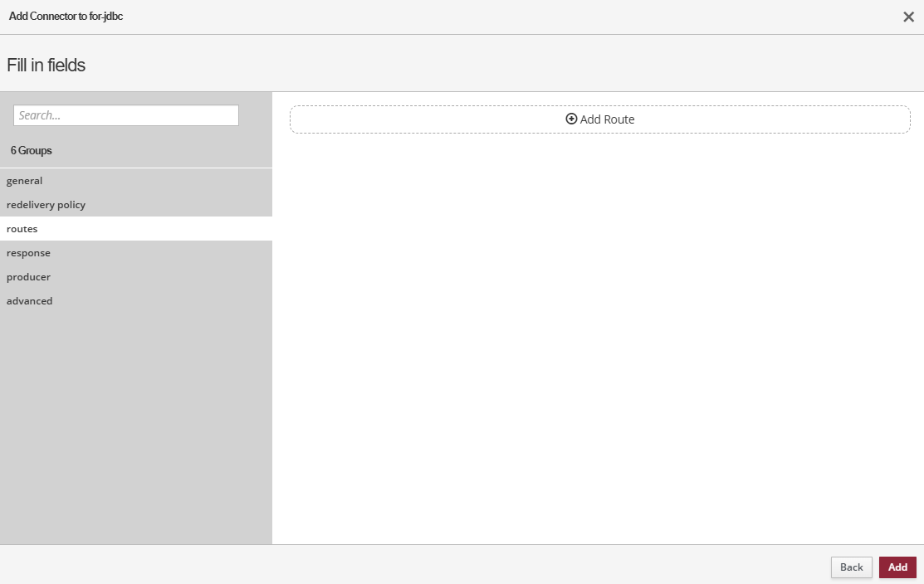Select the highlighted routes group

click(22, 229)
